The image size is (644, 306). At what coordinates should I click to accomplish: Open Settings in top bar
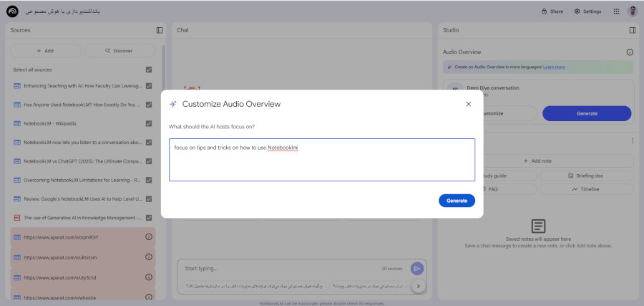587,11
